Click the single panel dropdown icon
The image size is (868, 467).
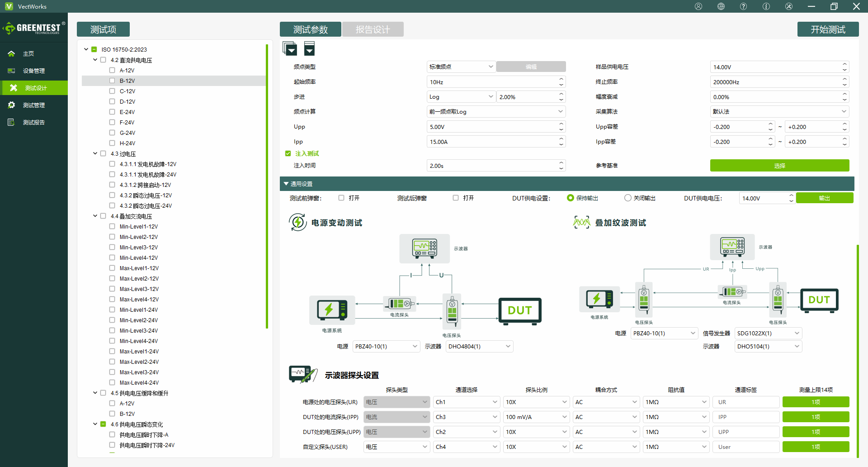pyautogui.click(x=310, y=48)
